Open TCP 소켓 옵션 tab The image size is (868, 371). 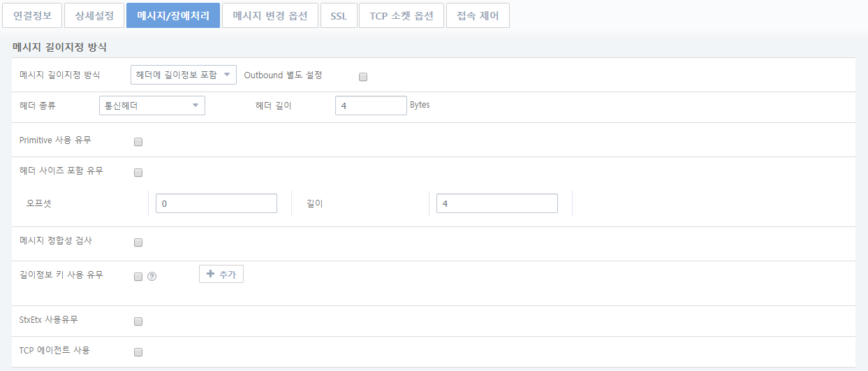[402, 15]
